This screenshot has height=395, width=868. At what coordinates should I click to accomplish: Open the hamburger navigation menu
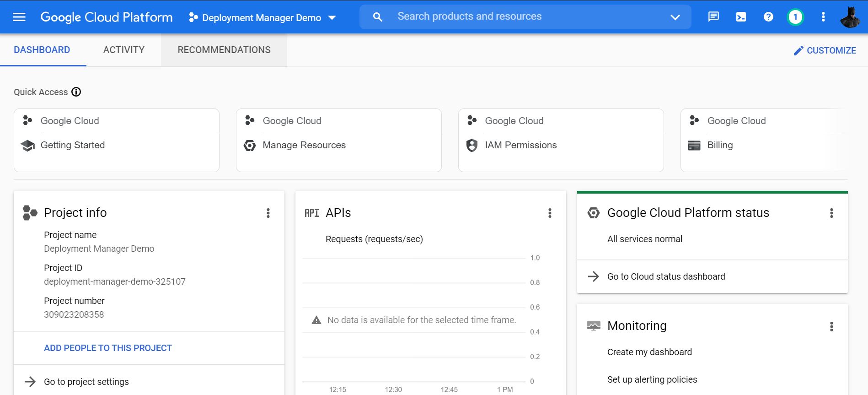(x=19, y=17)
